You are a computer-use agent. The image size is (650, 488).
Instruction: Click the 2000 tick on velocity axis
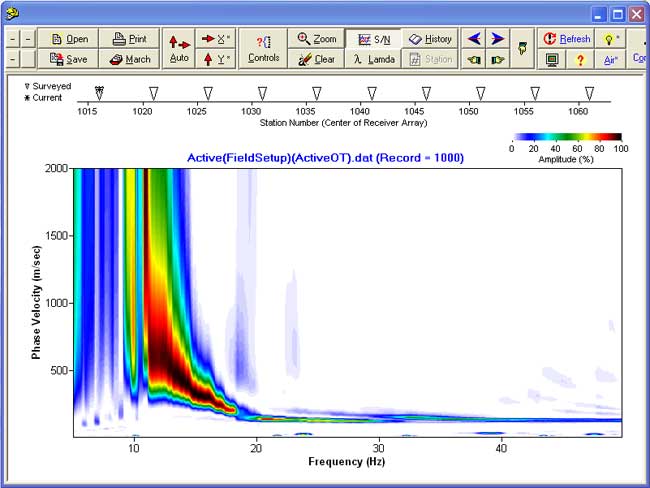[x=57, y=168]
